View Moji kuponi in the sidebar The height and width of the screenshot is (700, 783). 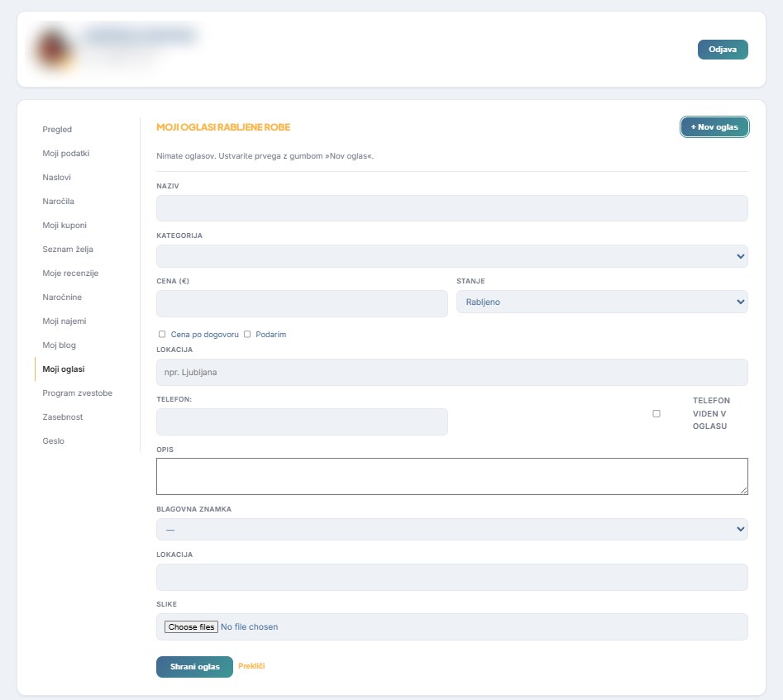pyautogui.click(x=64, y=225)
